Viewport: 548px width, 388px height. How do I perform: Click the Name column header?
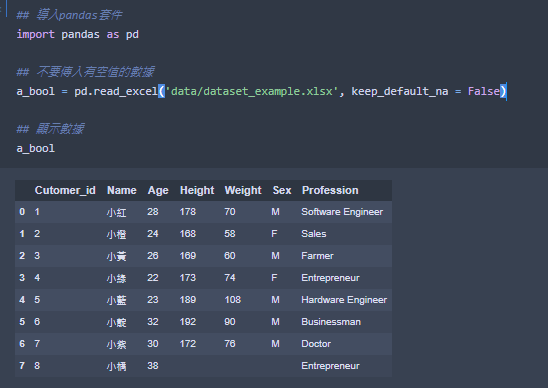click(x=122, y=190)
